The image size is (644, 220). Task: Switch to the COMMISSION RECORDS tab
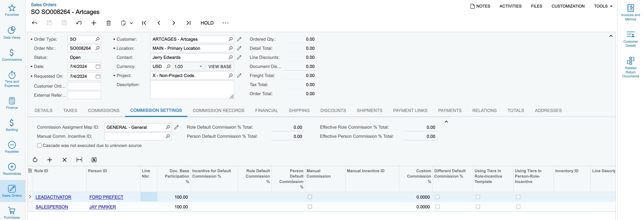218,111
